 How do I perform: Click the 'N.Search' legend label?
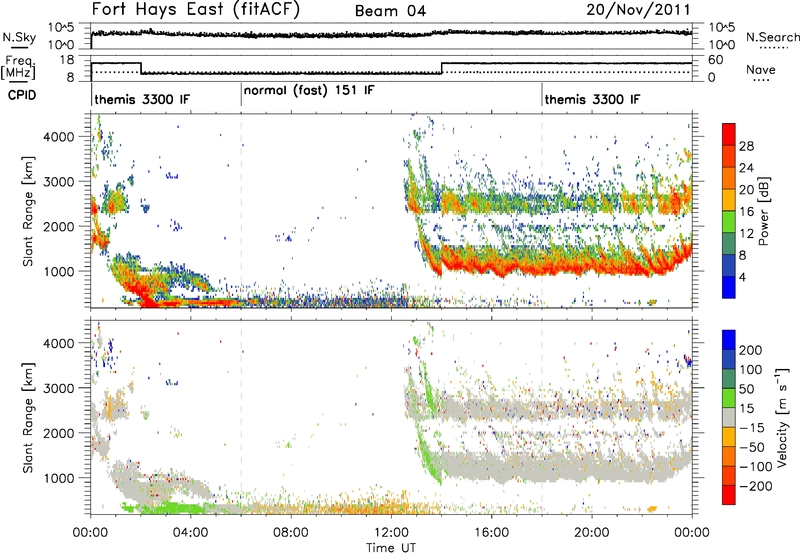click(x=772, y=37)
